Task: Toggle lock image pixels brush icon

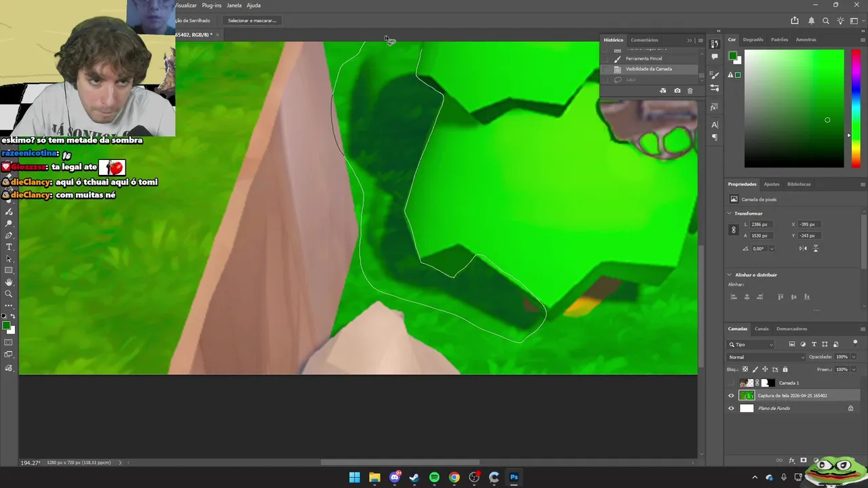Action: click(x=755, y=369)
